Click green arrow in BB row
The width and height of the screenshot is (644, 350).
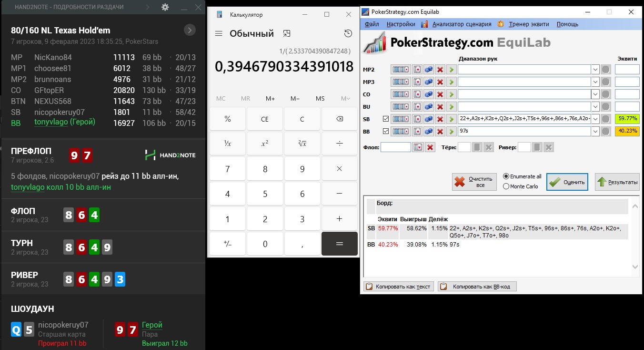(451, 131)
